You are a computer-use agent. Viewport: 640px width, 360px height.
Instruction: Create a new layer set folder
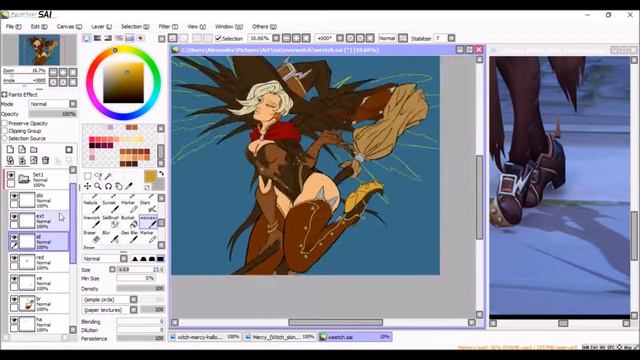[x=34, y=150]
